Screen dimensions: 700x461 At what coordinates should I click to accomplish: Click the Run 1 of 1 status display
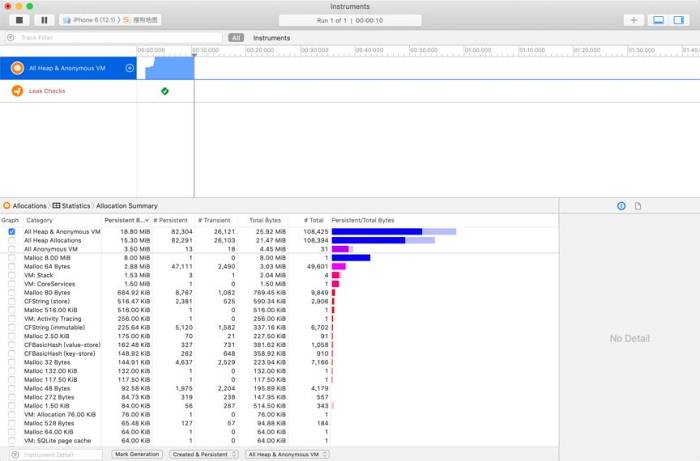(350, 21)
